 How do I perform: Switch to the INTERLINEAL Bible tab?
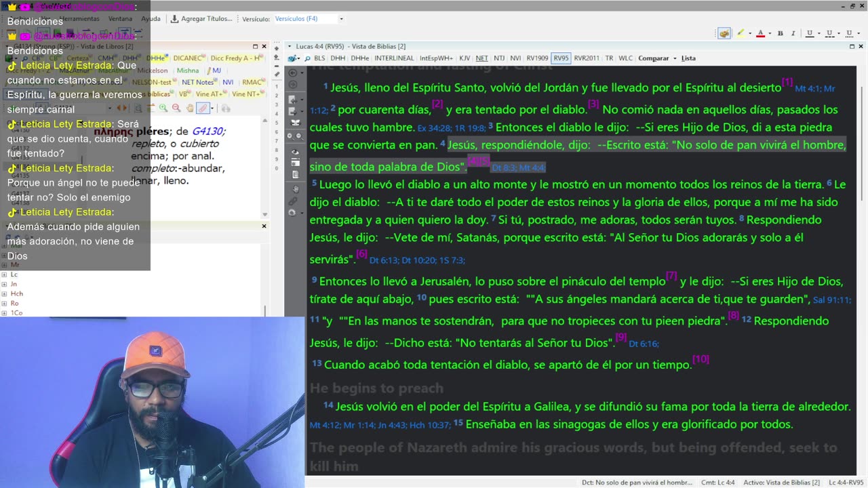click(394, 58)
